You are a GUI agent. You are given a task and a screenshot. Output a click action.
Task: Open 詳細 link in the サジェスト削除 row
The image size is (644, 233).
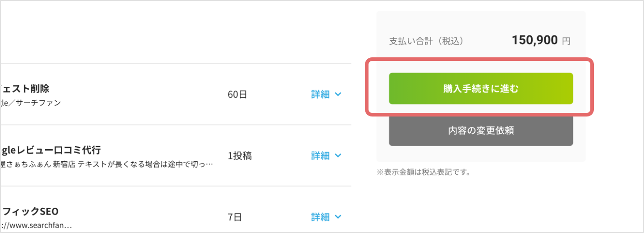[x=320, y=95]
